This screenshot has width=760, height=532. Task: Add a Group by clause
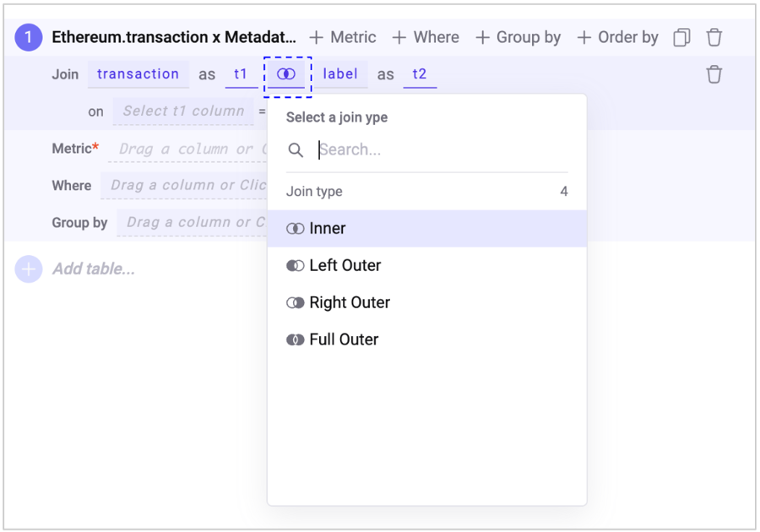pyautogui.click(x=518, y=37)
